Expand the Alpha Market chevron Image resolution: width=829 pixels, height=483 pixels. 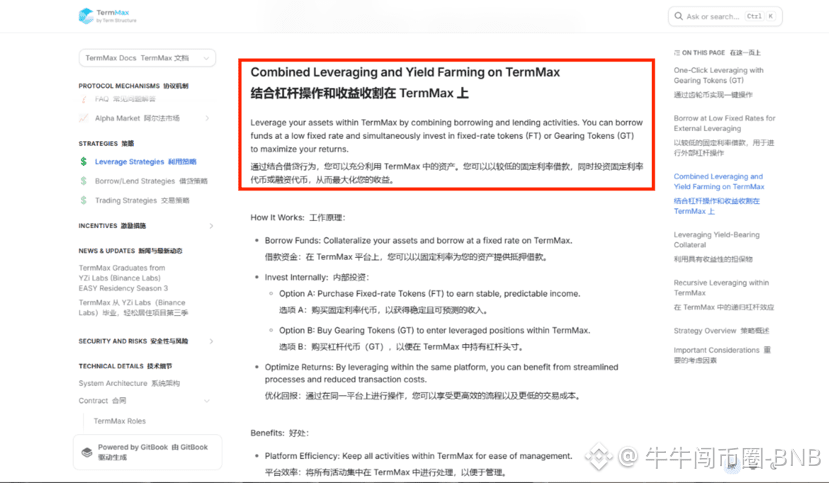207,118
